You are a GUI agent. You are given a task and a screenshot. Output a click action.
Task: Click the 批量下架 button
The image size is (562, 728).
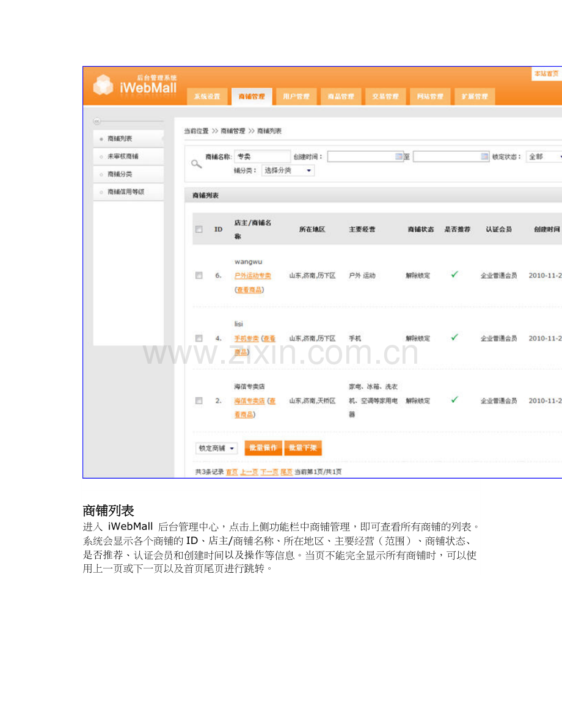(303, 447)
